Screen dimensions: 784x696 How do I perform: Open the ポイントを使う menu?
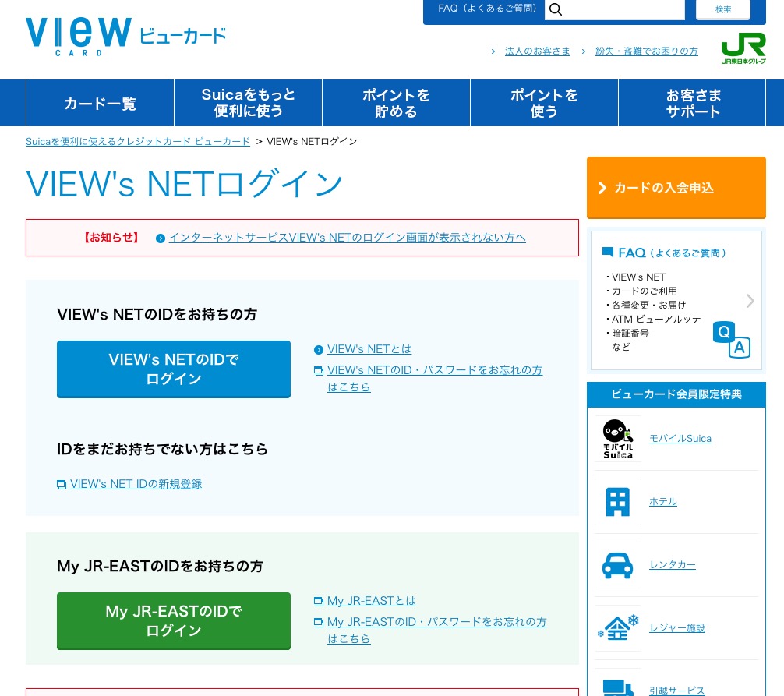point(544,103)
